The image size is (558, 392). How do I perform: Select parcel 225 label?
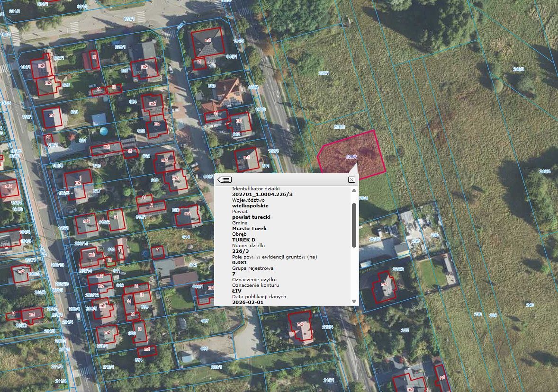pyautogui.click(x=405, y=330)
